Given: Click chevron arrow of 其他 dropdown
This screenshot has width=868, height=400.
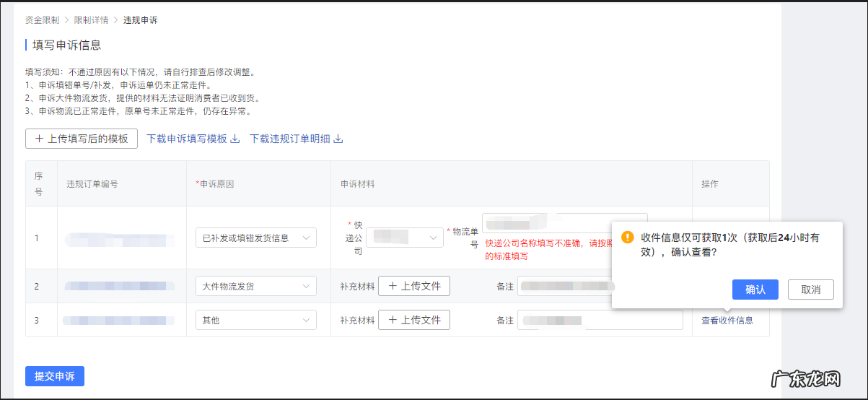Looking at the screenshot, I should pyautogui.click(x=307, y=320).
